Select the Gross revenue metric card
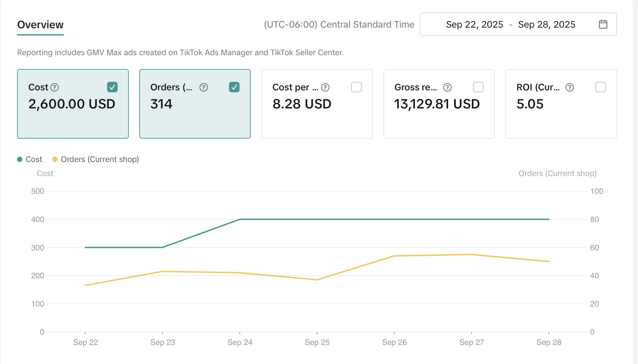 pos(439,103)
